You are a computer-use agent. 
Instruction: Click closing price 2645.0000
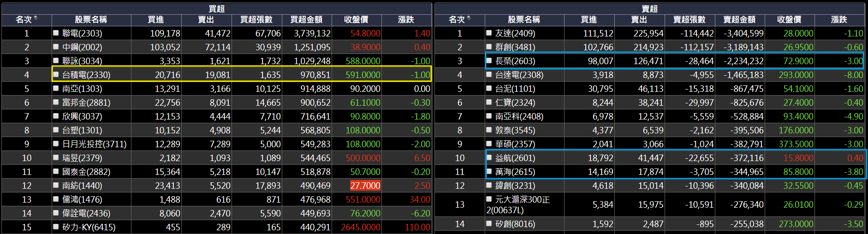click(x=361, y=227)
